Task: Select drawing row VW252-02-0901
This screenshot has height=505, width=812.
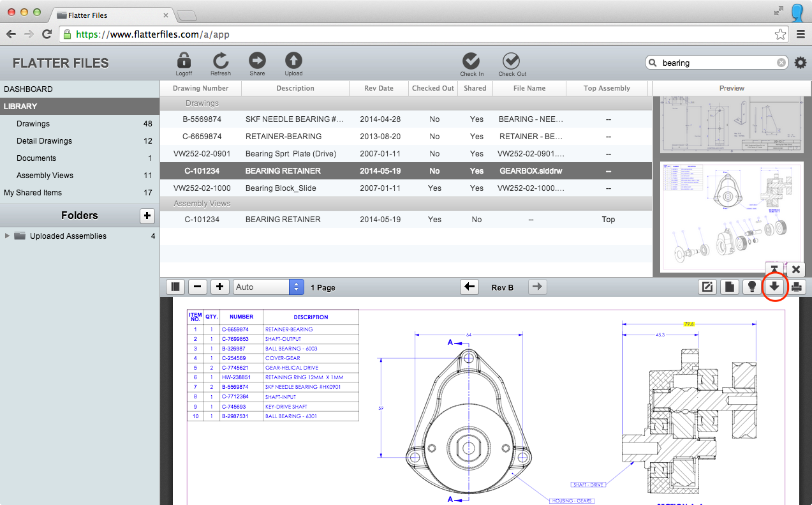Action: click(406, 154)
